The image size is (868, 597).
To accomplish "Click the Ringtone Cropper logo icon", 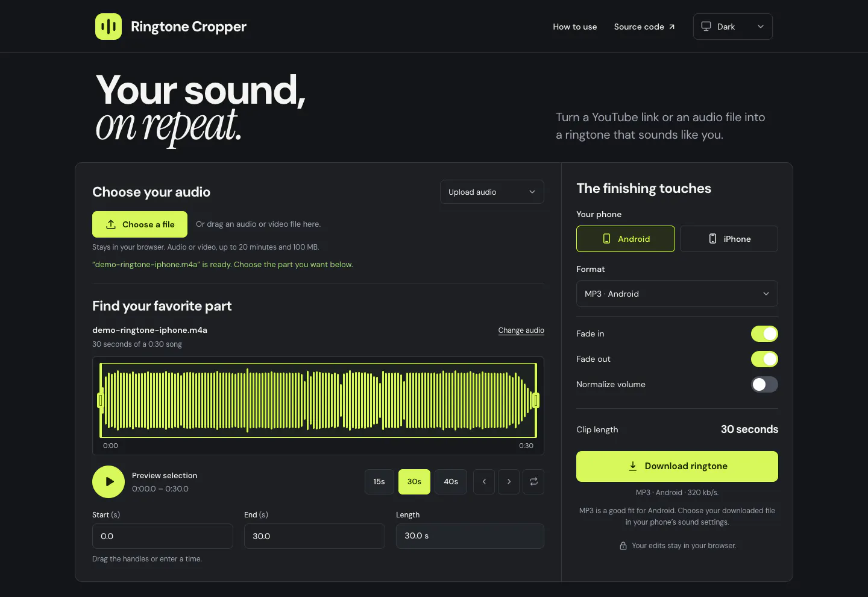I will 108,27.
